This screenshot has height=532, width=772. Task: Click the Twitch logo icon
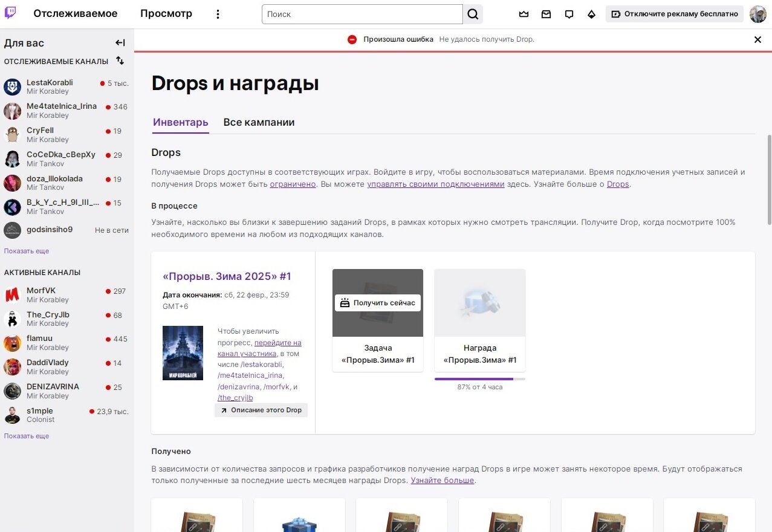pyautogui.click(x=10, y=13)
